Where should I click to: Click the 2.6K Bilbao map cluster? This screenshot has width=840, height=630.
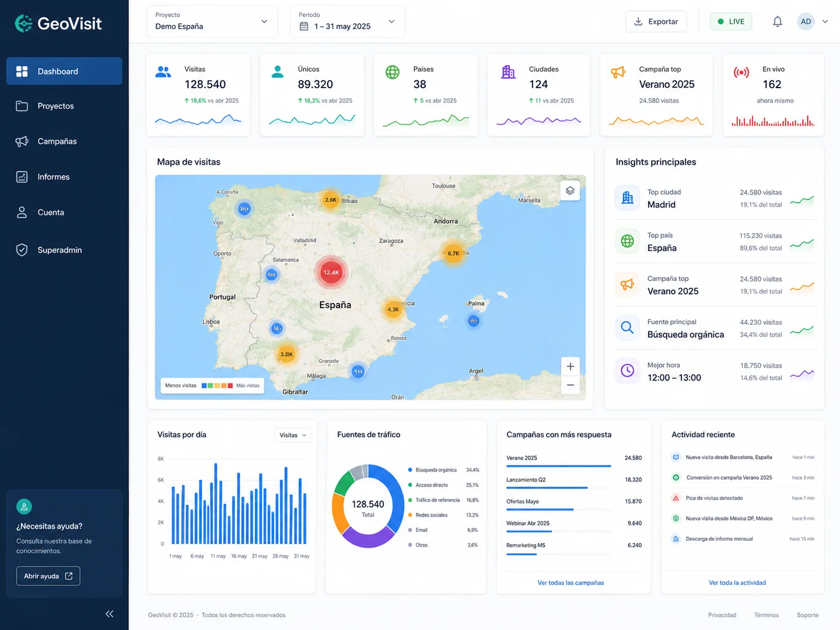pos(331,200)
